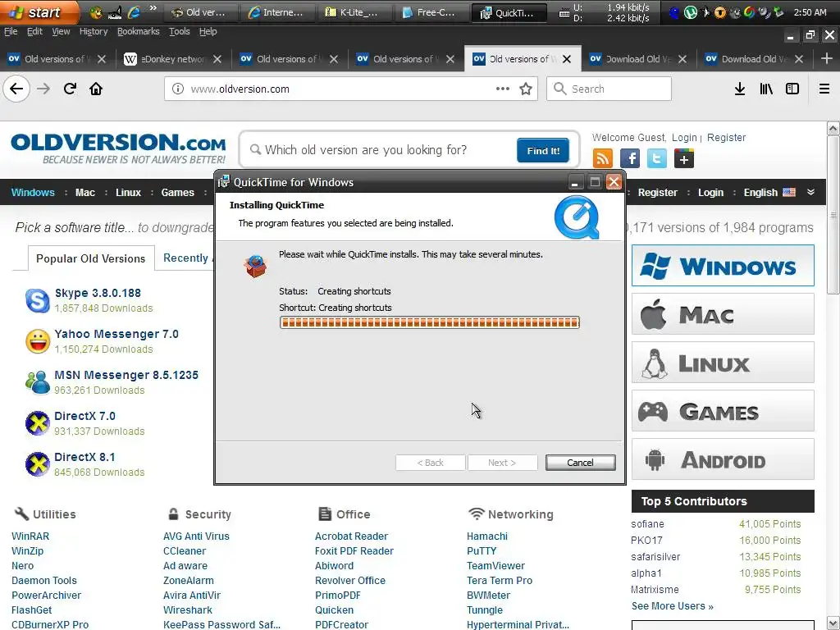Open the TeamViewer link under Networking
This screenshot has width=840, height=630.
pos(495,566)
